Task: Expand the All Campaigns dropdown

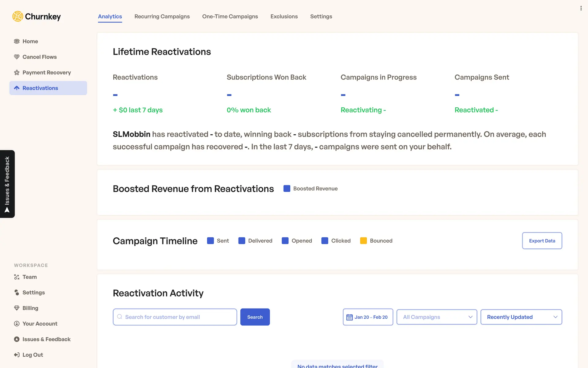Action: (437, 317)
